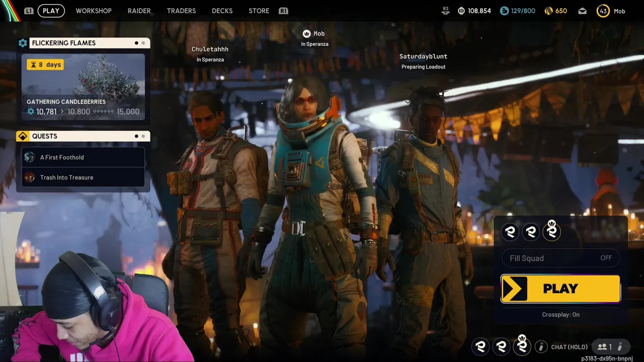Image resolution: width=644 pixels, height=362 pixels.
Task: Click the Mob player name in top bar
Action: (x=619, y=11)
